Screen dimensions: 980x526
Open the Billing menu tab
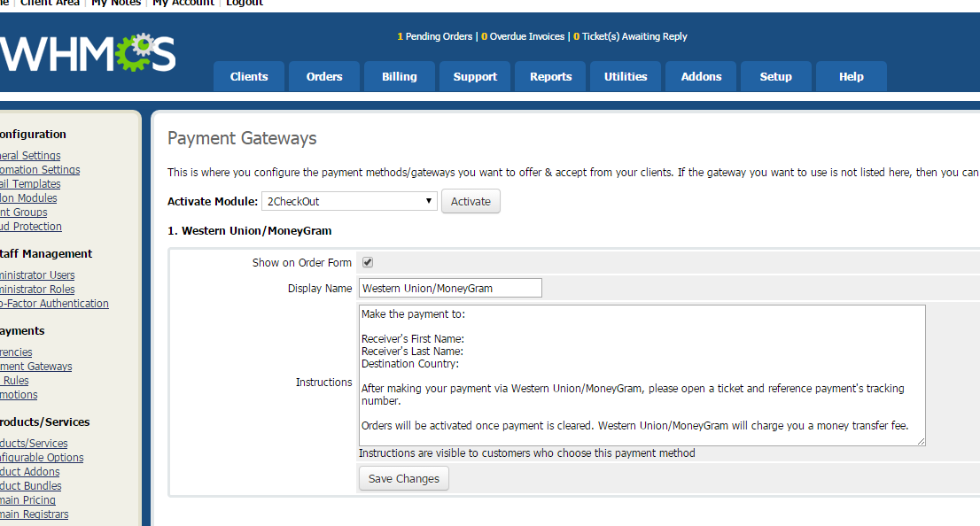[x=400, y=76]
